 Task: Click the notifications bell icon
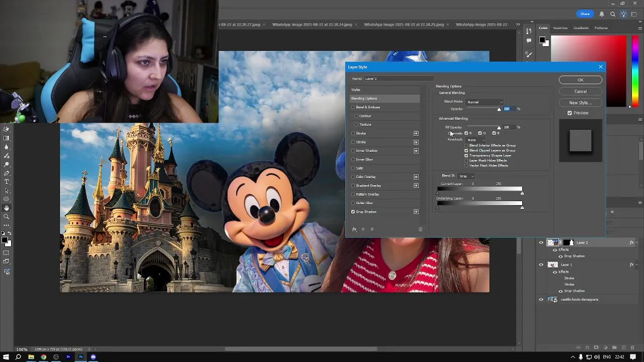point(602,14)
